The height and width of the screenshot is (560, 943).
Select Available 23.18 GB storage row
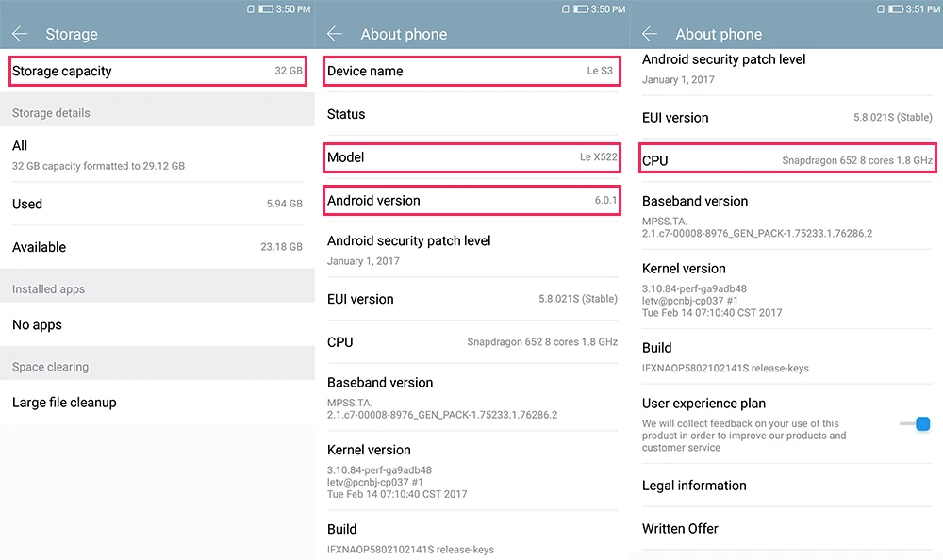pos(157,247)
